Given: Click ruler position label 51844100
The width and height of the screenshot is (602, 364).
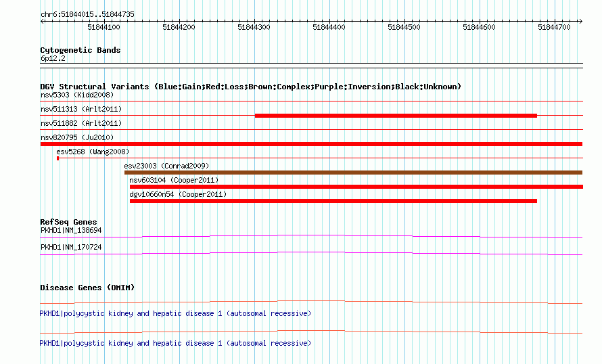Looking at the screenshot, I should point(103,28).
